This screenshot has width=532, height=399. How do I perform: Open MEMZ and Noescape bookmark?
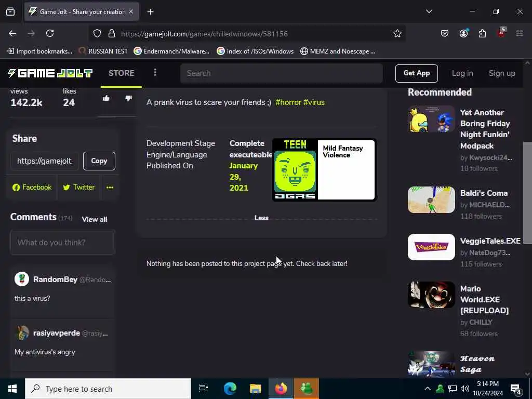[x=338, y=51]
